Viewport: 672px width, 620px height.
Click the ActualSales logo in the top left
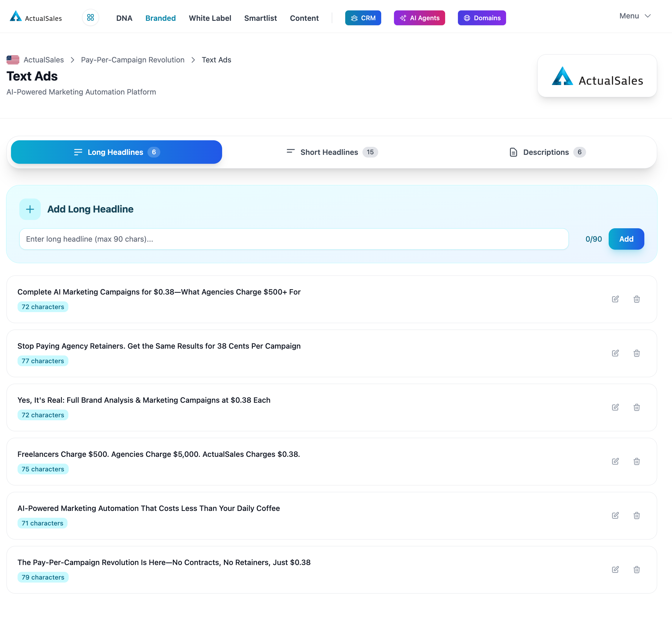point(36,18)
